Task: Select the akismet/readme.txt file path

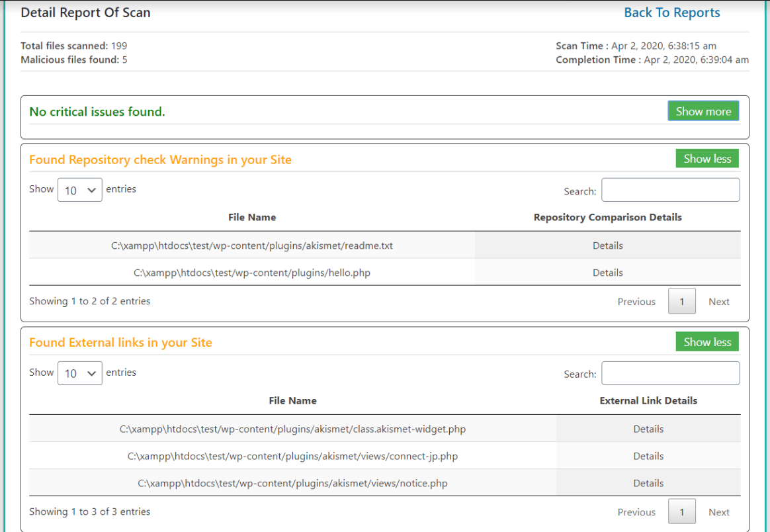Action: point(252,245)
